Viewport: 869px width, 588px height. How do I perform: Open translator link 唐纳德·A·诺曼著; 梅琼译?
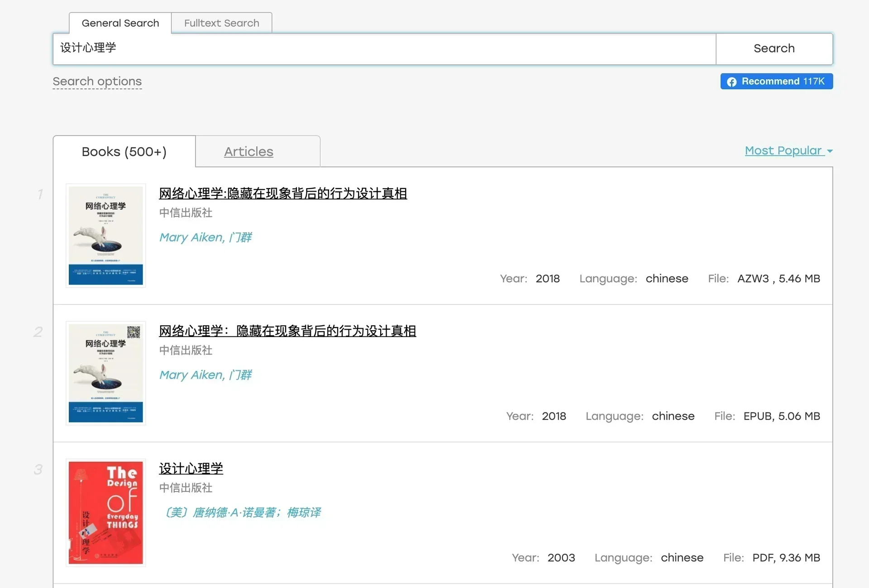pos(243,512)
